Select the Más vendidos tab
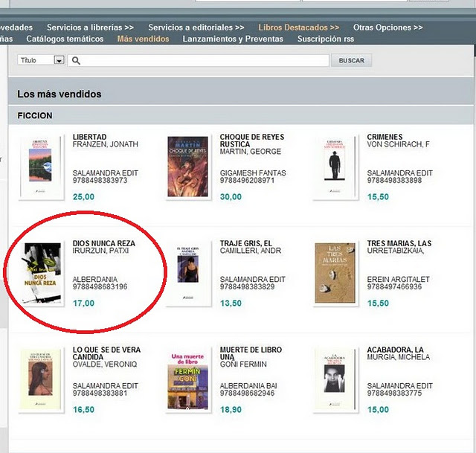This screenshot has width=476, height=453. [143, 39]
